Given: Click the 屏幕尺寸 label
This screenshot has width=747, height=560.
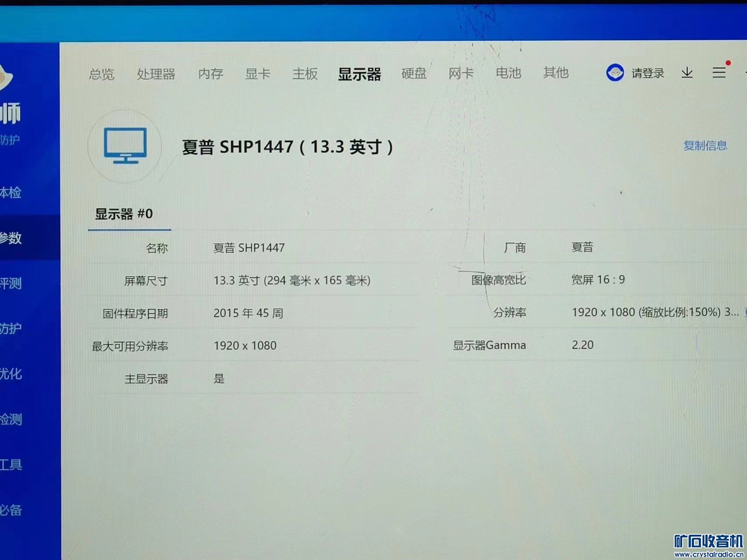Looking at the screenshot, I should (146, 281).
